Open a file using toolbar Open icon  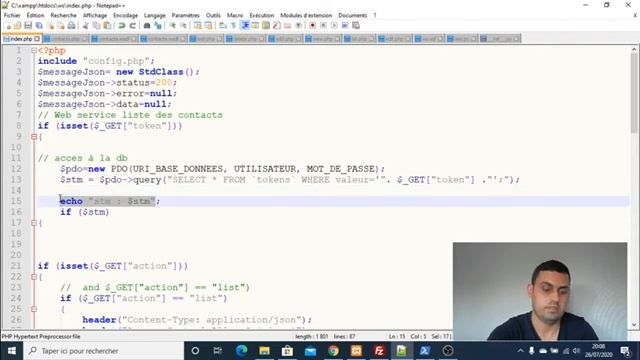point(18,26)
